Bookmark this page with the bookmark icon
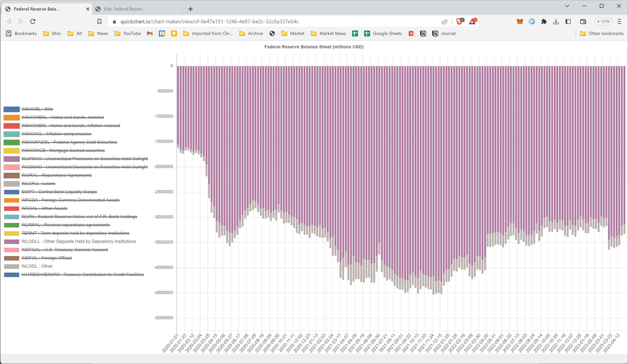Screen dimensions: 628x364 point(99,21)
